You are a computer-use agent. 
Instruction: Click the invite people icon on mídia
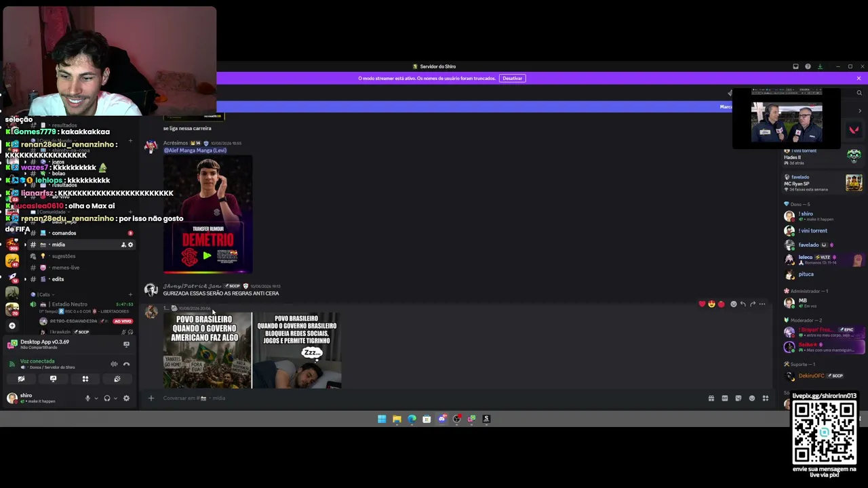123,245
